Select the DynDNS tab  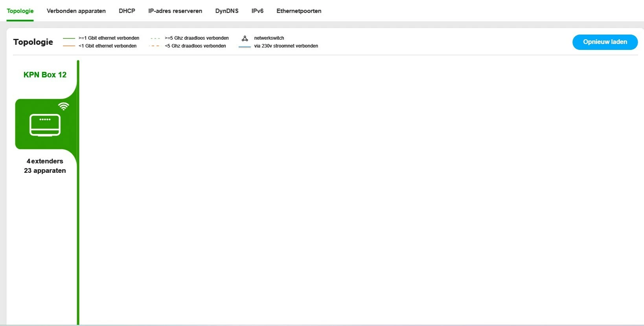coord(227,11)
